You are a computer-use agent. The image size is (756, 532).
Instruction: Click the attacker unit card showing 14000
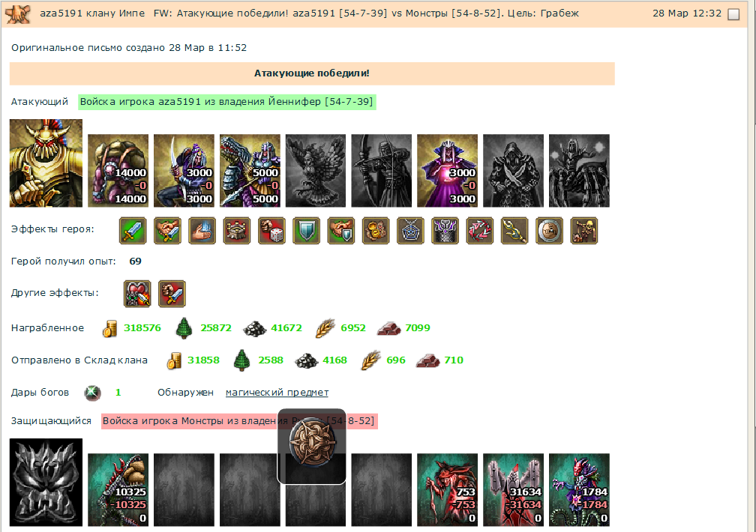click(x=118, y=171)
